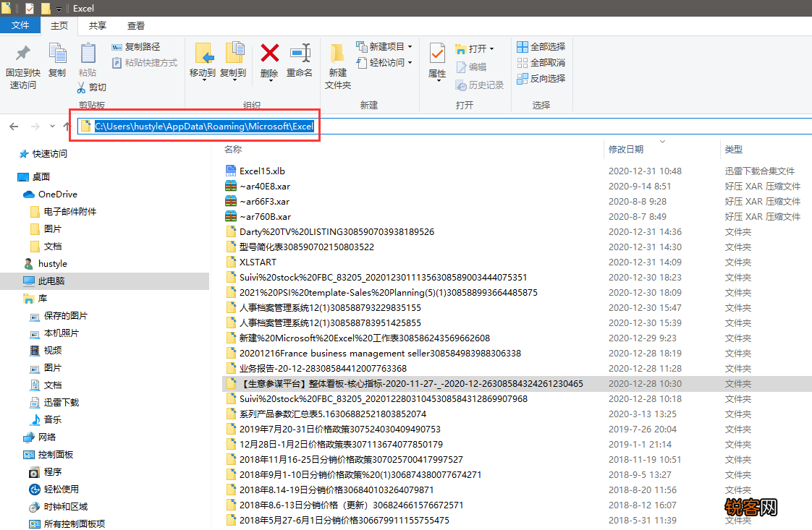Open the XLSTART folder
Screen dimensions: 812x530
[258, 262]
